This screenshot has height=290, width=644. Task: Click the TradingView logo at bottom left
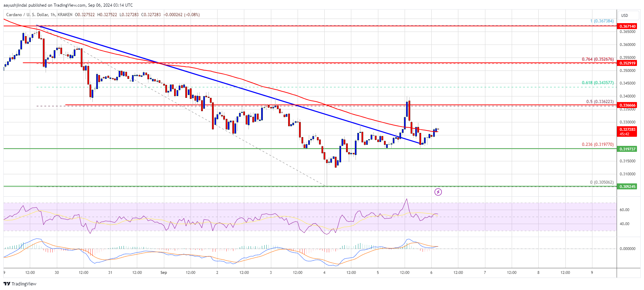[x=20, y=284]
